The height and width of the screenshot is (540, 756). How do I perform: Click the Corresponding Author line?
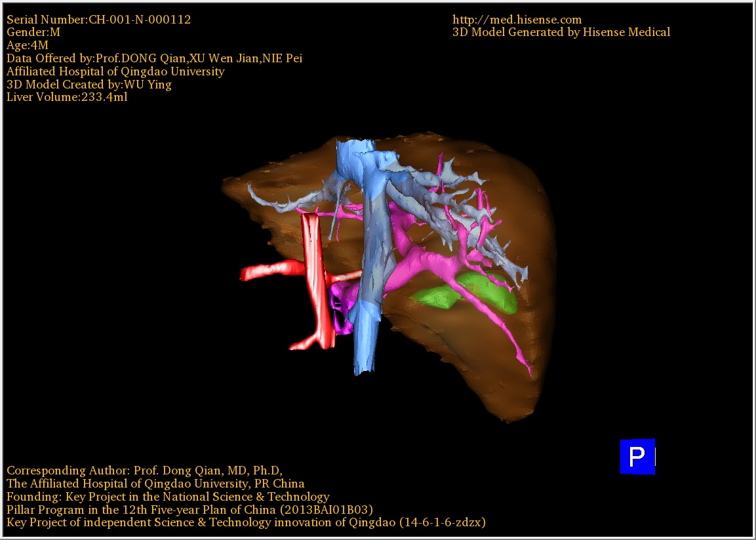pos(145,471)
